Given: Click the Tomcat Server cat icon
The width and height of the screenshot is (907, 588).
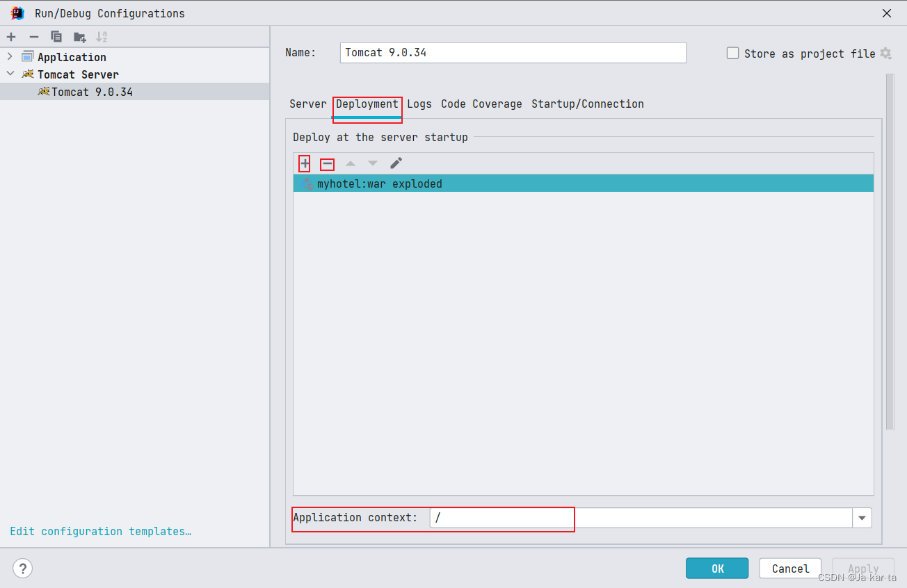Looking at the screenshot, I should click(x=28, y=74).
